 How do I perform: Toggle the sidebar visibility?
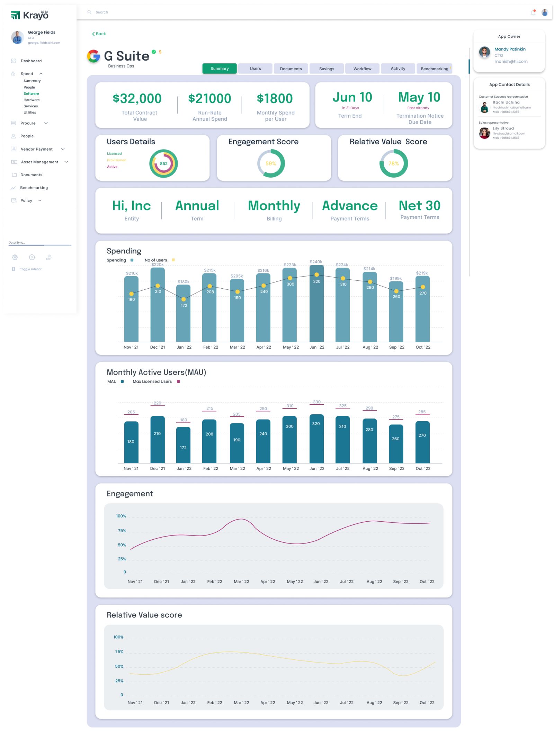[x=27, y=269]
